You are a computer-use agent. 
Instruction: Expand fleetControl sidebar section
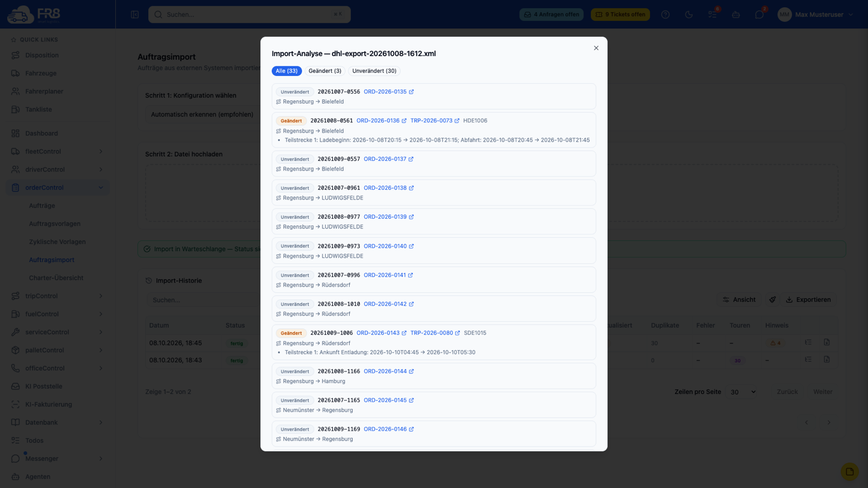tap(57, 151)
